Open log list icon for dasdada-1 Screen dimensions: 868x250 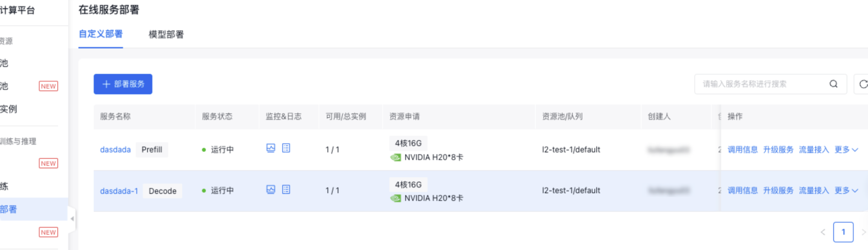(x=286, y=189)
